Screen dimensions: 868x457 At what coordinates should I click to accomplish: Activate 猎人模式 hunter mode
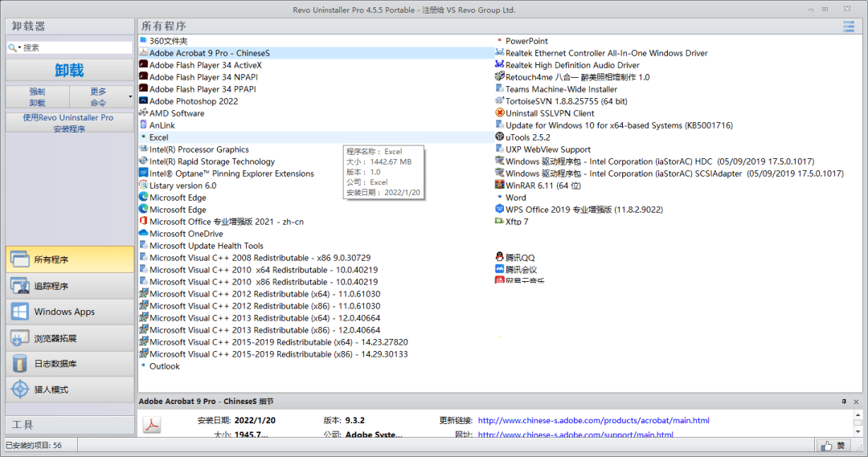tap(70, 390)
